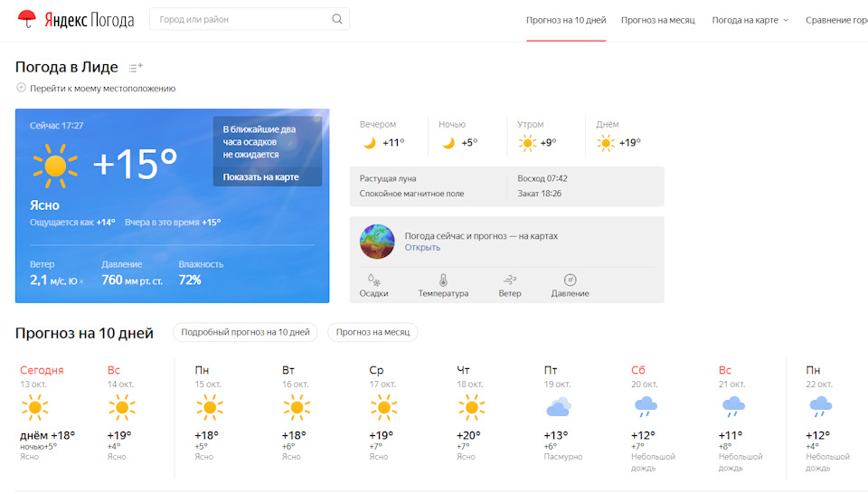Select the Friday 19 окт. forecast card
Screen dimensions: 868x494
coord(563,413)
